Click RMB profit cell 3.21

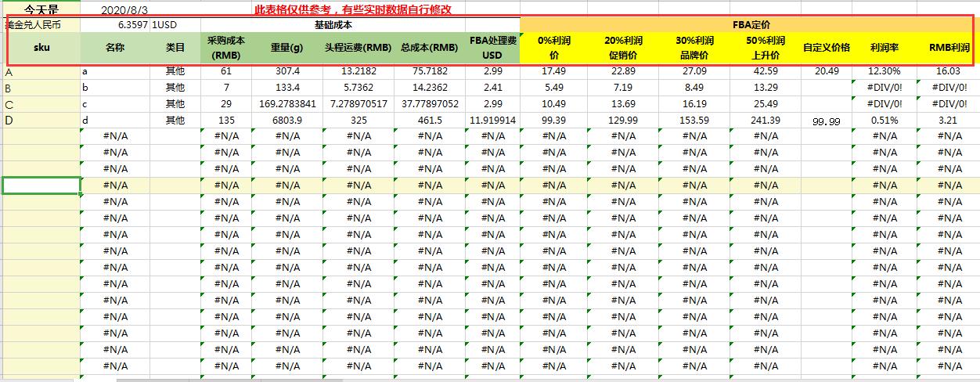pos(949,121)
